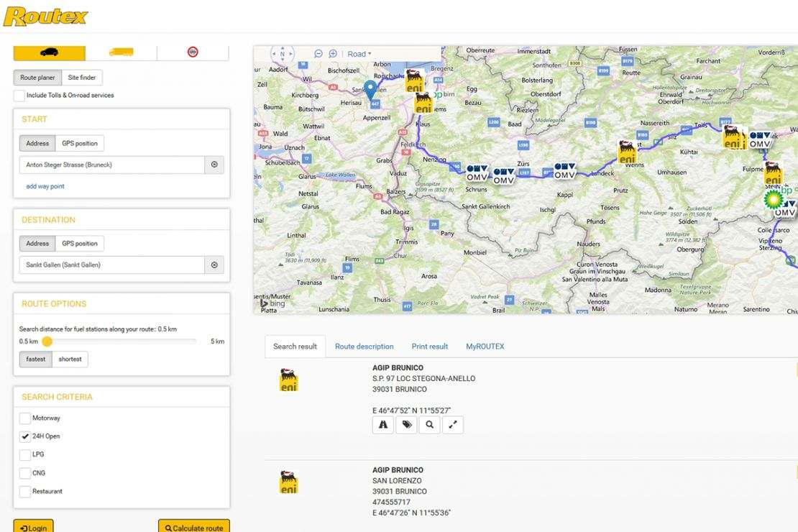The height and width of the screenshot is (532, 798).
Task: Switch to Site finder mode
Action: coord(82,78)
